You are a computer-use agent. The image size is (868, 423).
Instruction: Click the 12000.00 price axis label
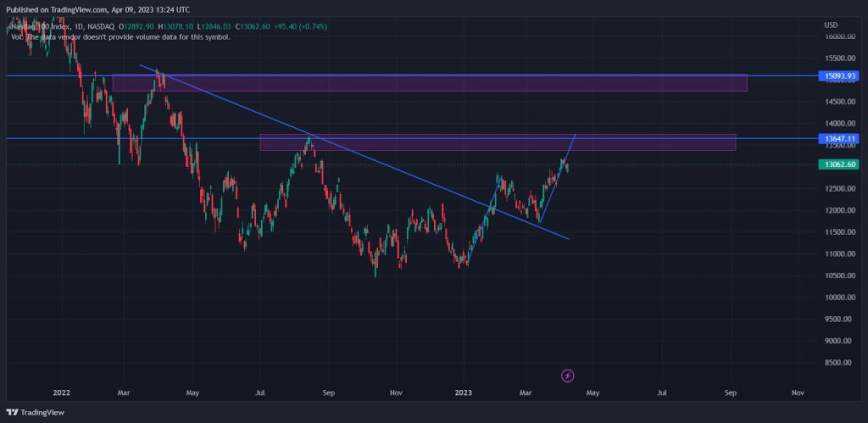click(839, 210)
